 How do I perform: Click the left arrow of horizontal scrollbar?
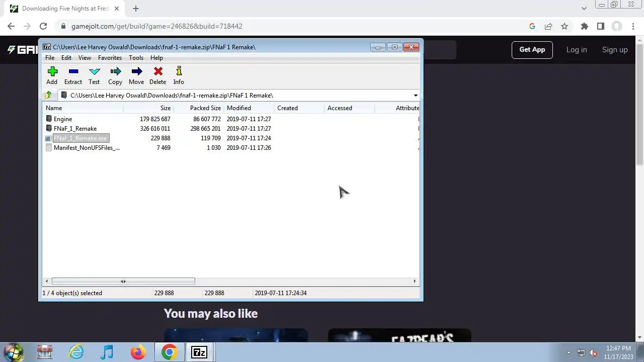[x=47, y=282]
